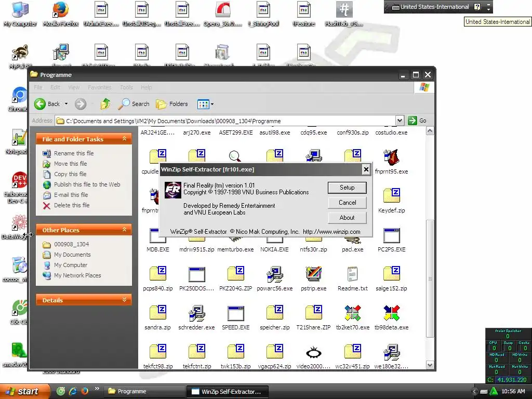532x399 pixels.
Task: Select the PK250DOS file icon
Action: [x=197, y=274]
